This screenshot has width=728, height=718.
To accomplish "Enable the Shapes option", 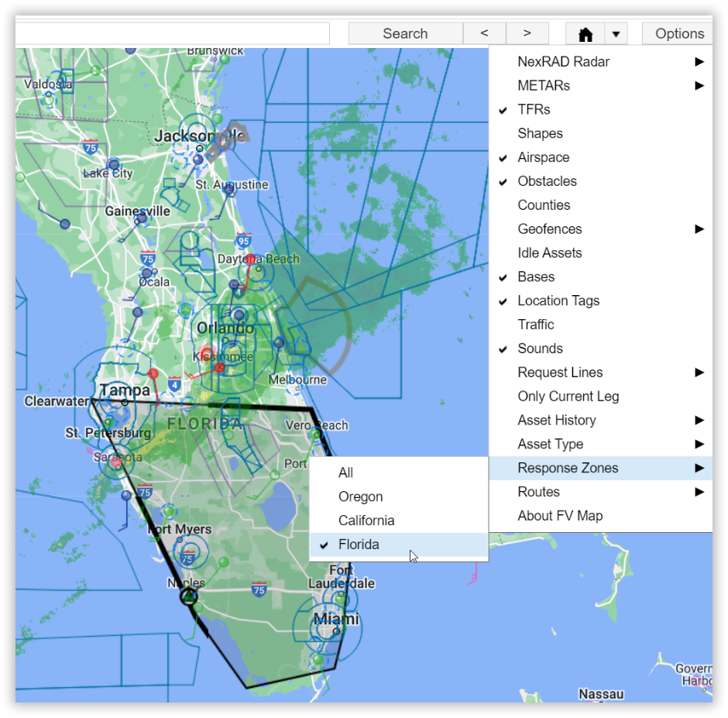I will point(601,133).
